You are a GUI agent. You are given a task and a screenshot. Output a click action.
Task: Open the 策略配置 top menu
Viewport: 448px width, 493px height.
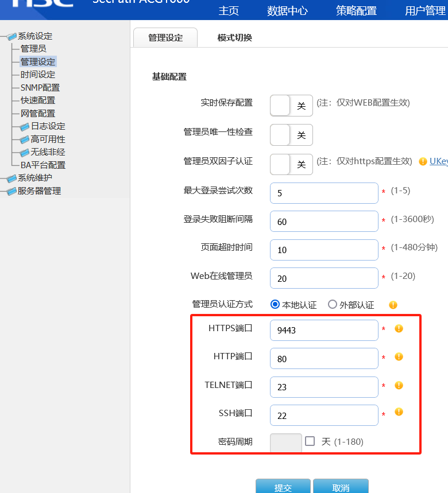tap(356, 11)
